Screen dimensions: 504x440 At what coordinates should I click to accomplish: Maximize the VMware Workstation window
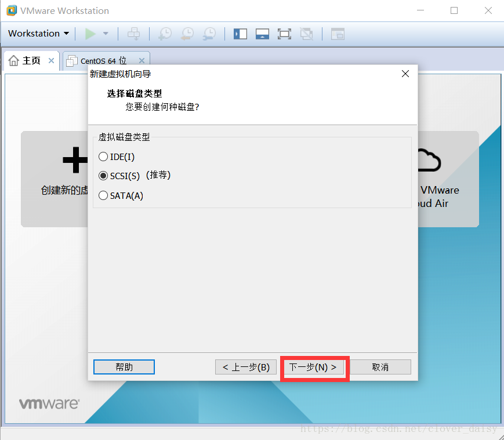(454, 10)
